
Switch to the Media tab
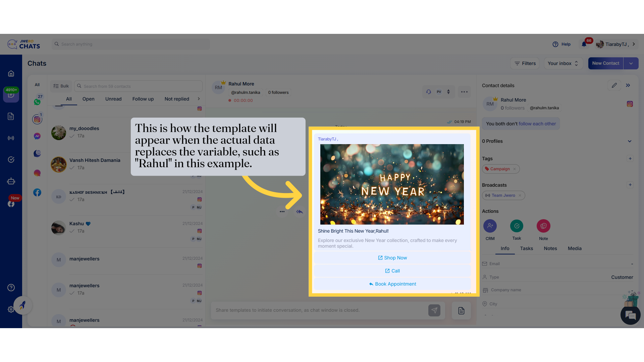(575, 248)
